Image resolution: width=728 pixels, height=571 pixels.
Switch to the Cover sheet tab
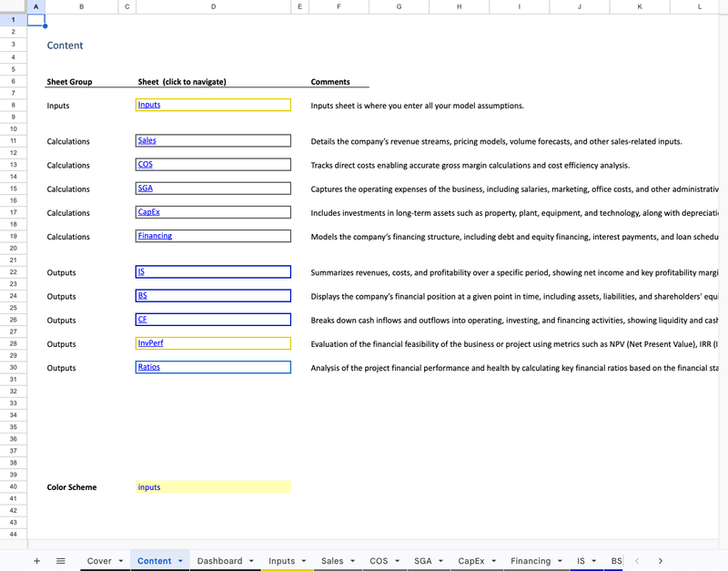click(x=99, y=561)
